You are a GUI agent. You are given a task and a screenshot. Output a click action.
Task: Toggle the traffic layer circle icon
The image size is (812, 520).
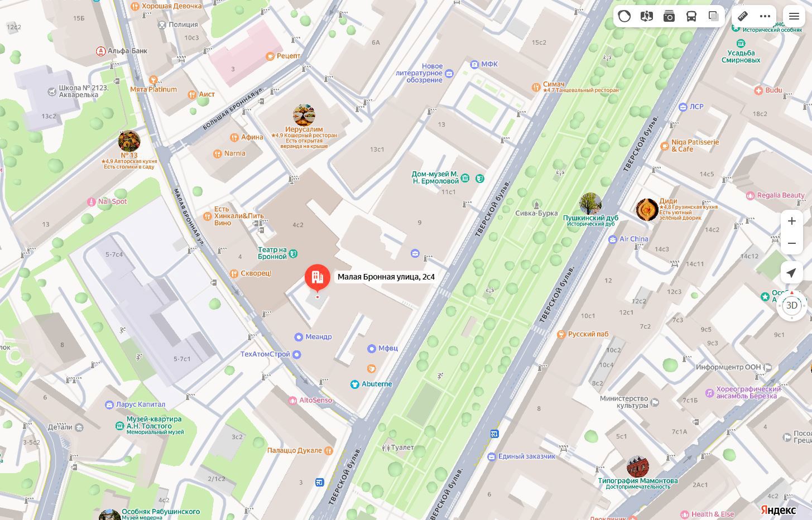[624, 16]
